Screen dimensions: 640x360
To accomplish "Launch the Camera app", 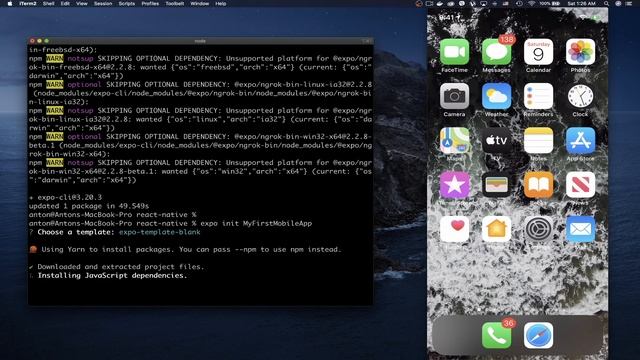I will (x=454, y=96).
